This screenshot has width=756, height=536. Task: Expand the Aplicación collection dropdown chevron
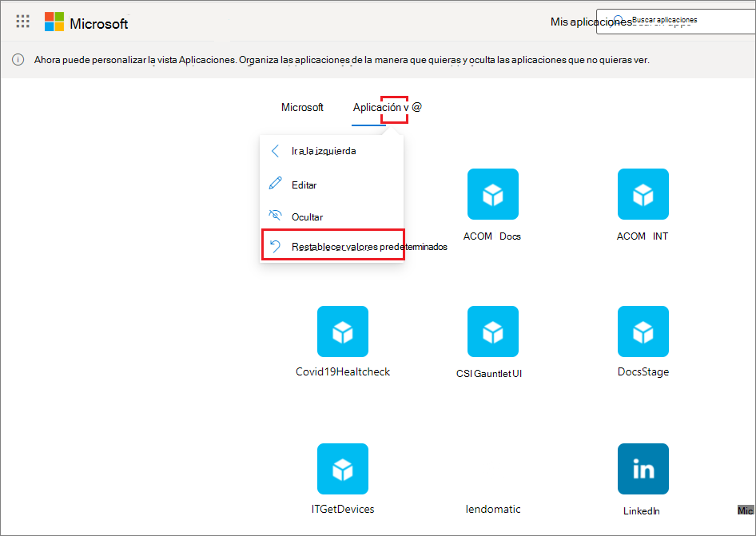(x=406, y=108)
